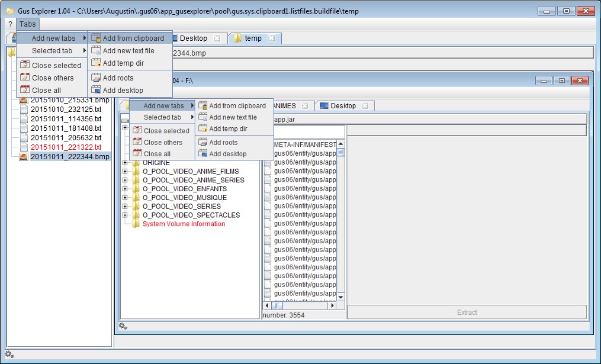Click the "Close others" icon in the outer window menu

click(x=24, y=78)
